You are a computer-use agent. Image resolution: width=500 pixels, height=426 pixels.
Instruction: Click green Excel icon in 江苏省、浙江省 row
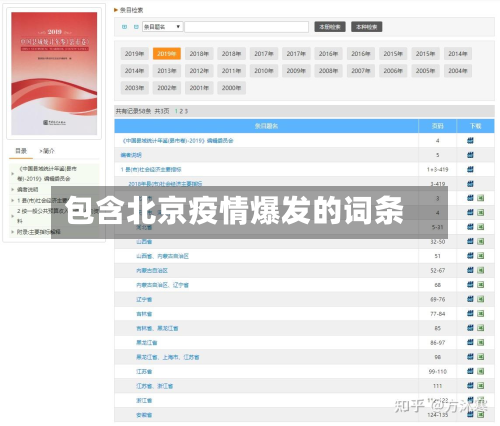[x=480, y=386]
